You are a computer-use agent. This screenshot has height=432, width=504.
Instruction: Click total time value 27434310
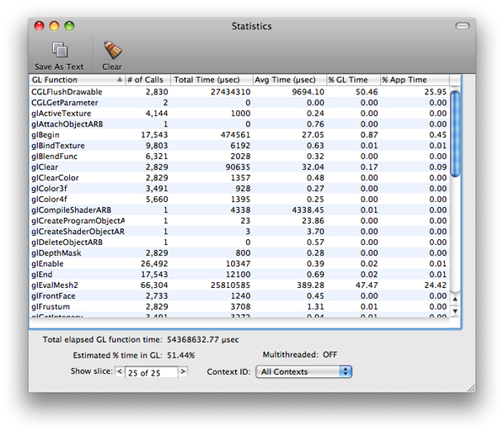(230, 92)
